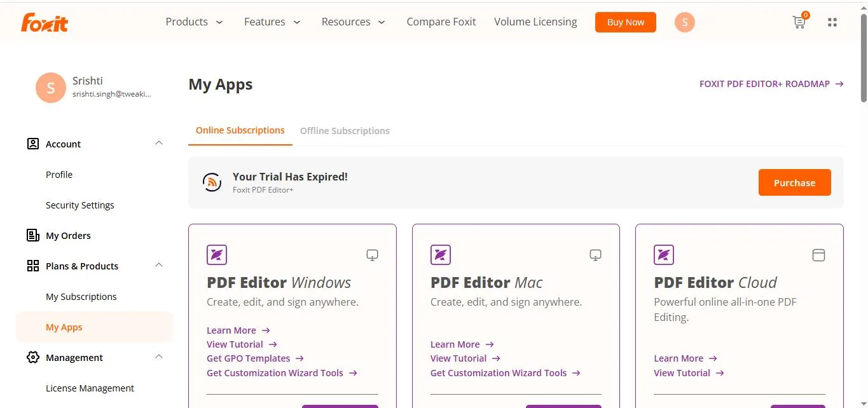
Task: Open Volume Licensing in the top navigation
Action: (535, 22)
